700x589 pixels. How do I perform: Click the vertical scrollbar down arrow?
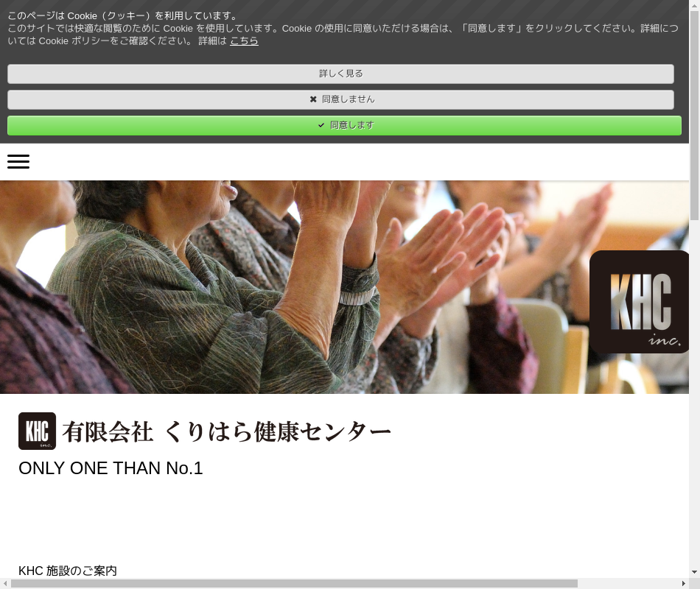[694, 572]
